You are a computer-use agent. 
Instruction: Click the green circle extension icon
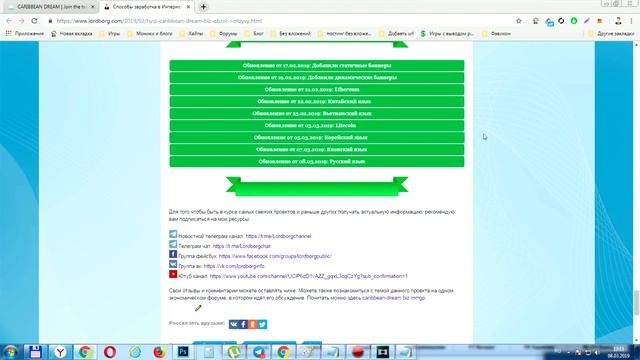click(574, 21)
